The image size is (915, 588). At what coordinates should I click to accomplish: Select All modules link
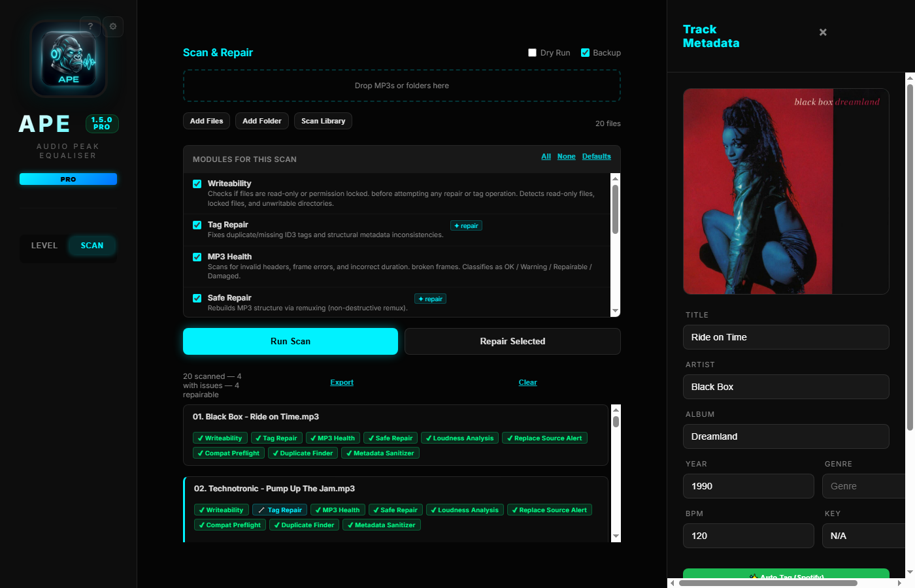(x=546, y=157)
